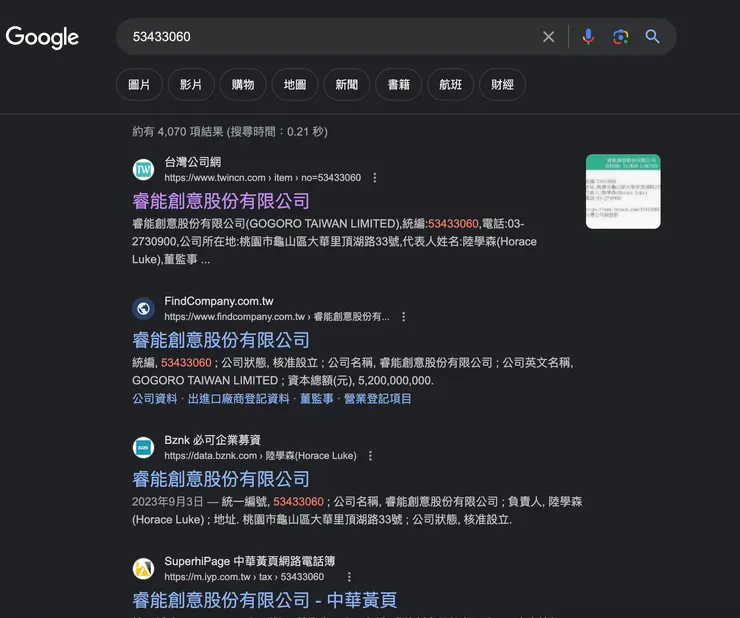Filter results by 購物
This screenshot has height=618, width=740.
(x=243, y=85)
